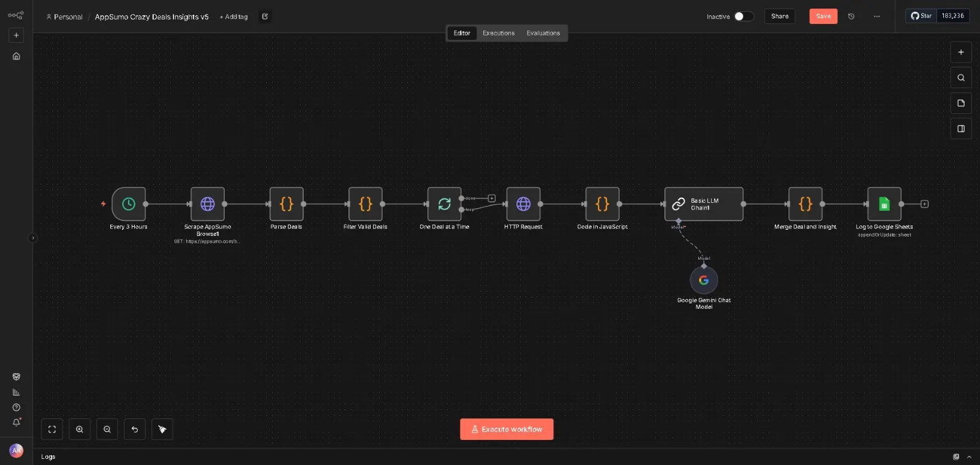Screen dimensions: 980x465
Task: Open the add node panel button
Action: [961, 52]
